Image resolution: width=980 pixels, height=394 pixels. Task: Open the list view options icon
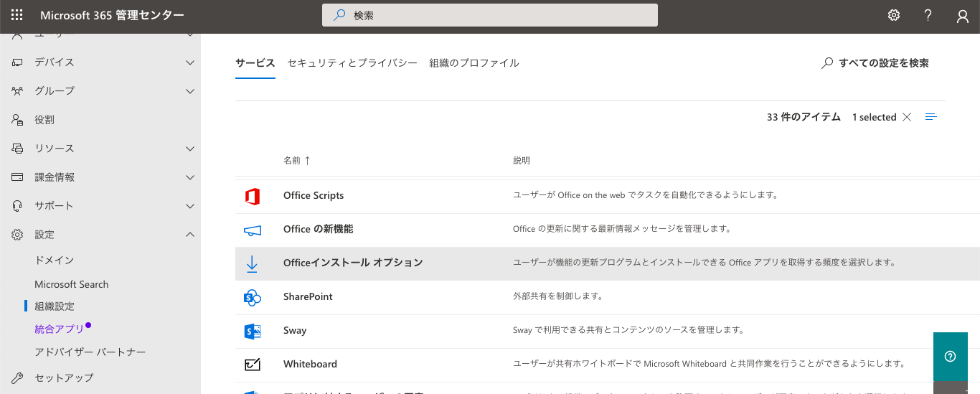(x=931, y=117)
